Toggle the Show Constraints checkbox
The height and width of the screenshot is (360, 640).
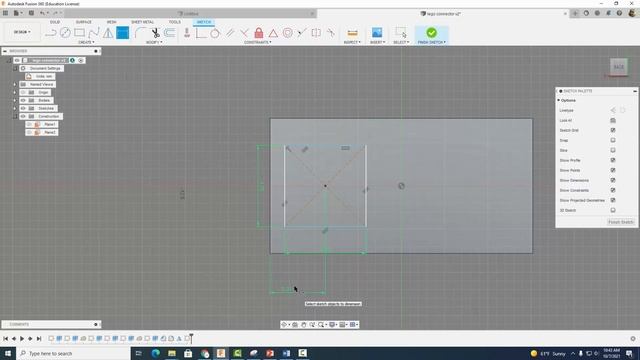click(613, 190)
